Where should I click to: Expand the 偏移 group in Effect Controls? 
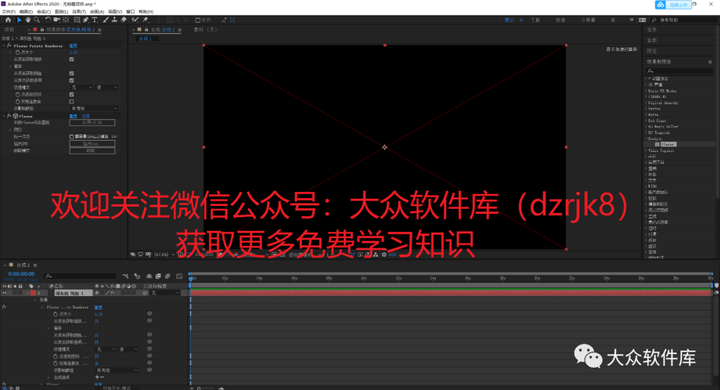(x=11, y=66)
